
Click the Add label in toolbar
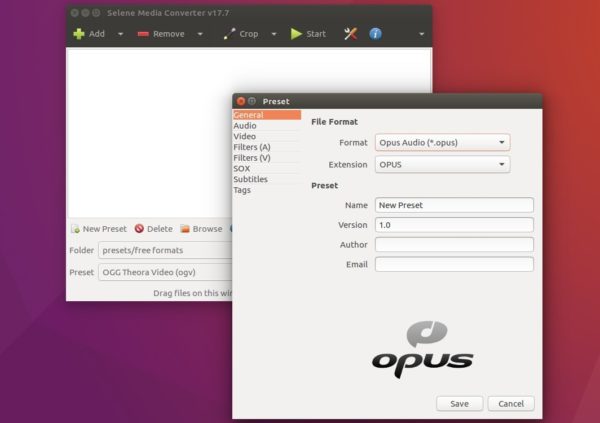(x=97, y=34)
